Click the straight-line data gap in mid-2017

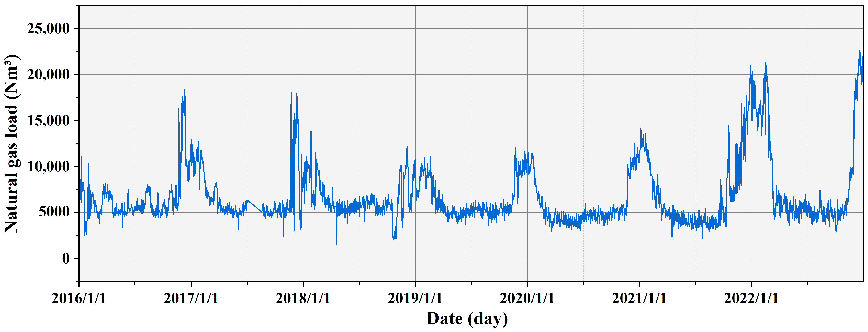[255, 206]
